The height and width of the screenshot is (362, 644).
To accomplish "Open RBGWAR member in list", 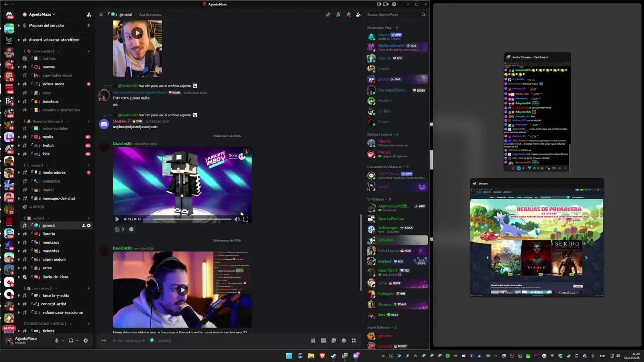I will 397,240.
